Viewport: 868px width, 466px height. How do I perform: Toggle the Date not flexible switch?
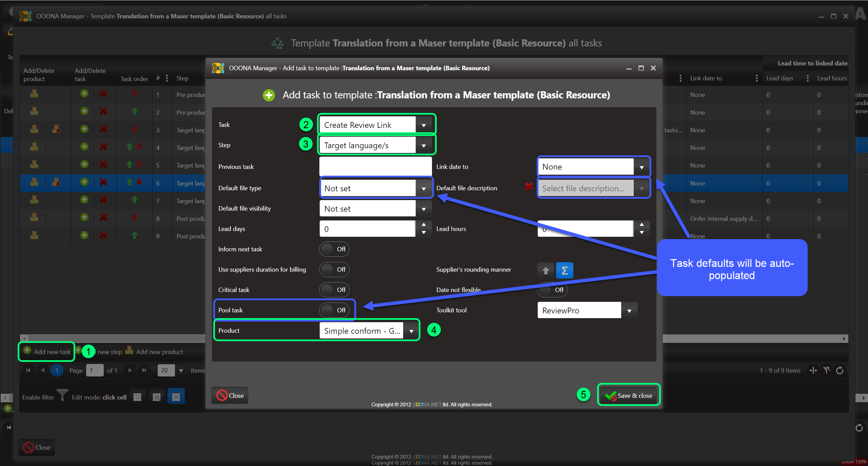552,290
